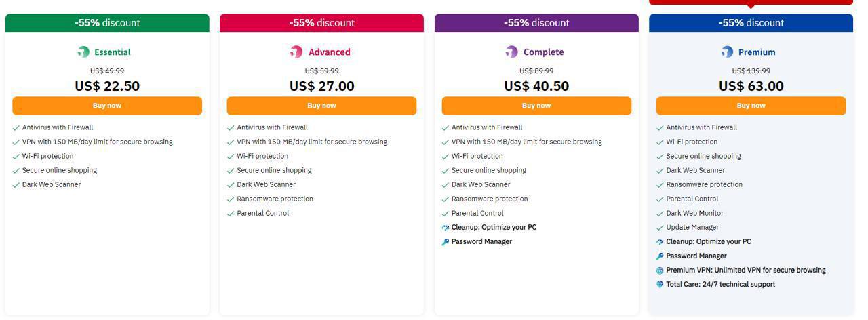Purchase the Complete plan via Buy now
Screen dimensions: 868x320
point(536,106)
